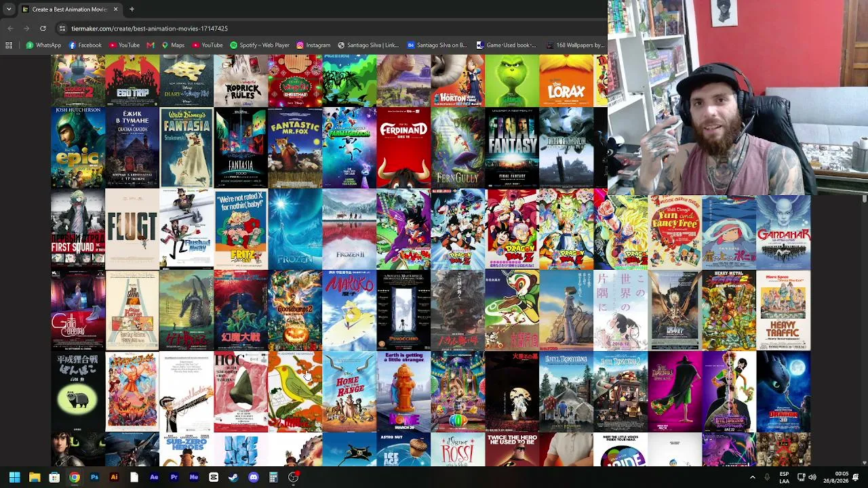This screenshot has width=868, height=488.
Task: Launch Adobe Illustrator from the taskbar
Action: [114, 477]
